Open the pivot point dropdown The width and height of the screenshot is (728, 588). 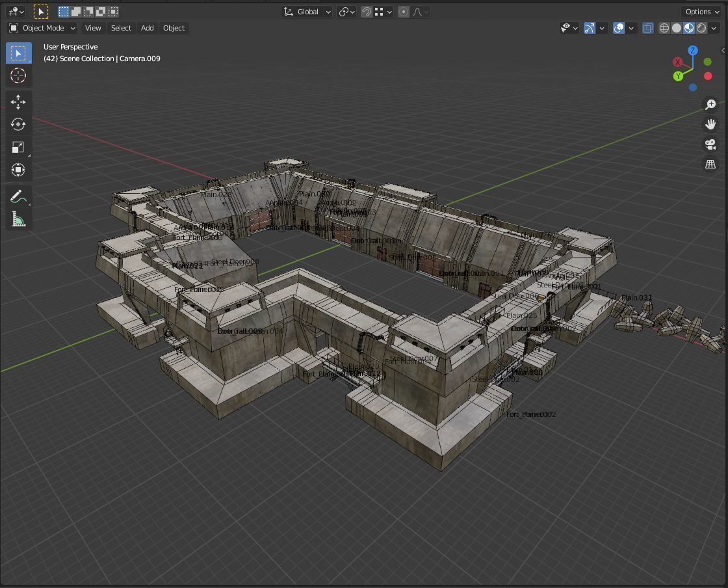pos(346,12)
